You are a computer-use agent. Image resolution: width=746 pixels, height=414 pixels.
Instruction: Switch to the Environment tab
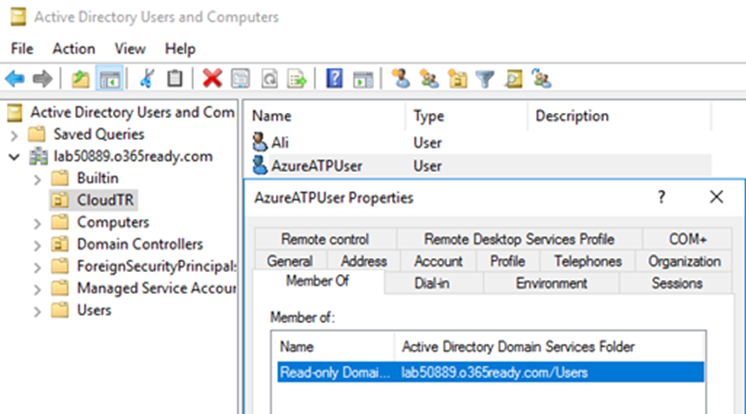coord(551,283)
